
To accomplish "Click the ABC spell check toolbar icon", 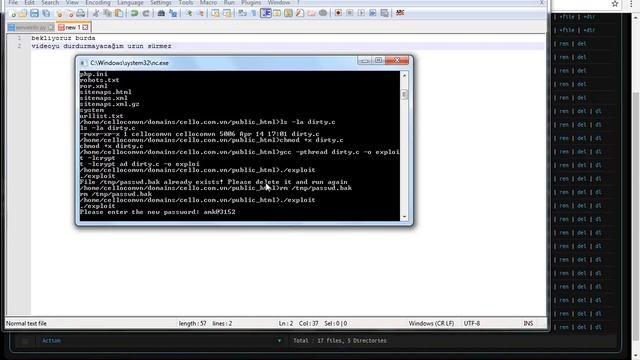I will (400, 13).
